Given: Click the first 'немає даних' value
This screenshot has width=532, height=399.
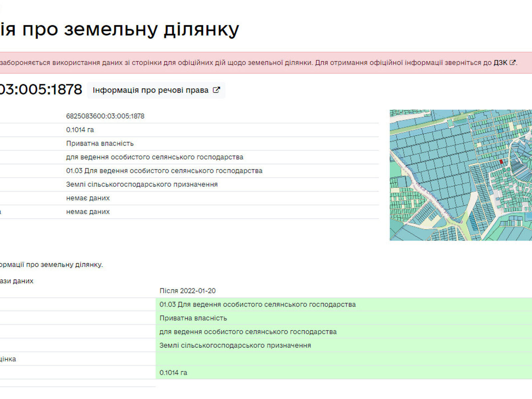Looking at the screenshot, I should pyautogui.click(x=88, y=198).
